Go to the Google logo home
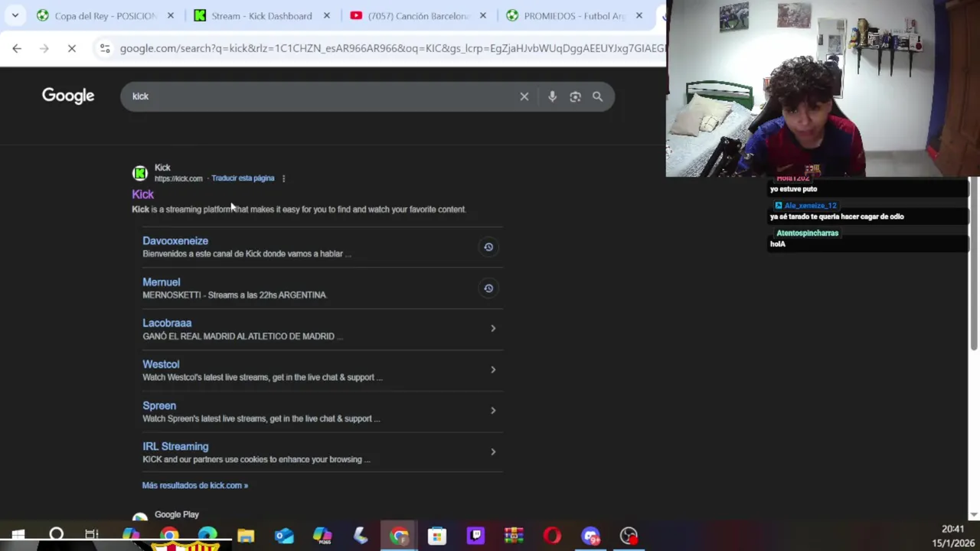 point(68,96)
